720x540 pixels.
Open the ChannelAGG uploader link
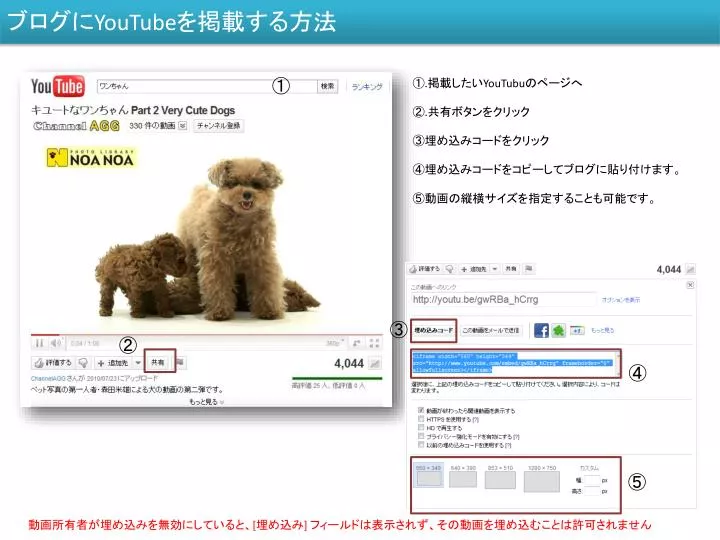[48, 378]
